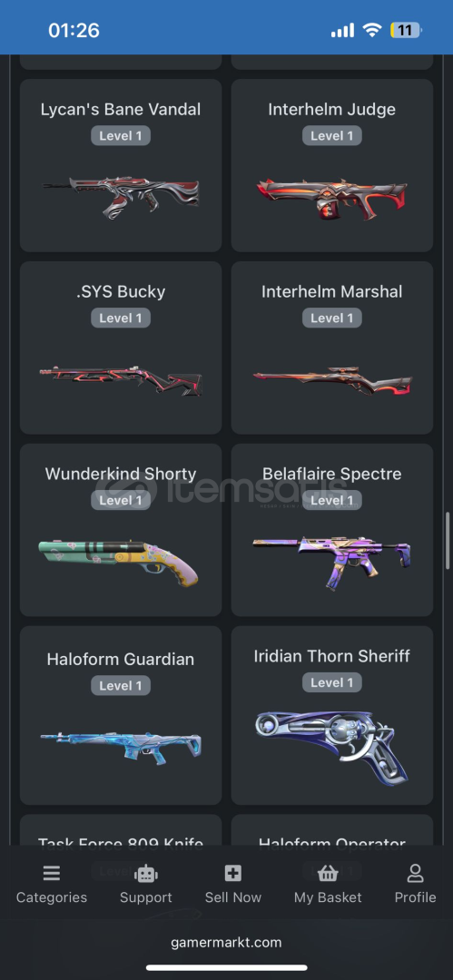
Task: Tap the Support robot icon
Action: click(146, 873)
